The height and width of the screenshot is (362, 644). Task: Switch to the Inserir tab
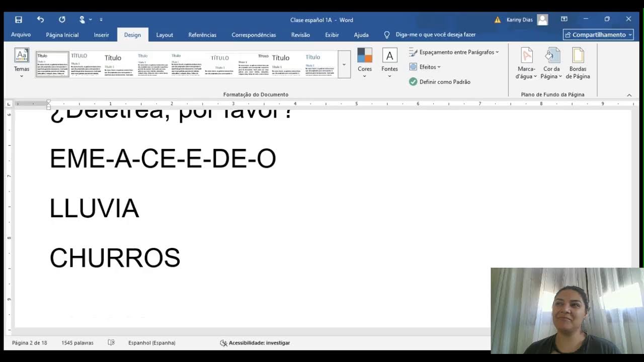click(x=101, y=35)
